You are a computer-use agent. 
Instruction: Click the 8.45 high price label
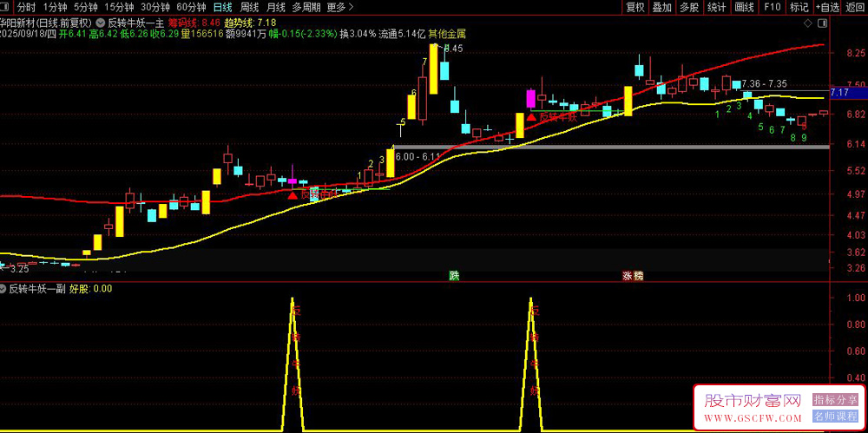453,49
